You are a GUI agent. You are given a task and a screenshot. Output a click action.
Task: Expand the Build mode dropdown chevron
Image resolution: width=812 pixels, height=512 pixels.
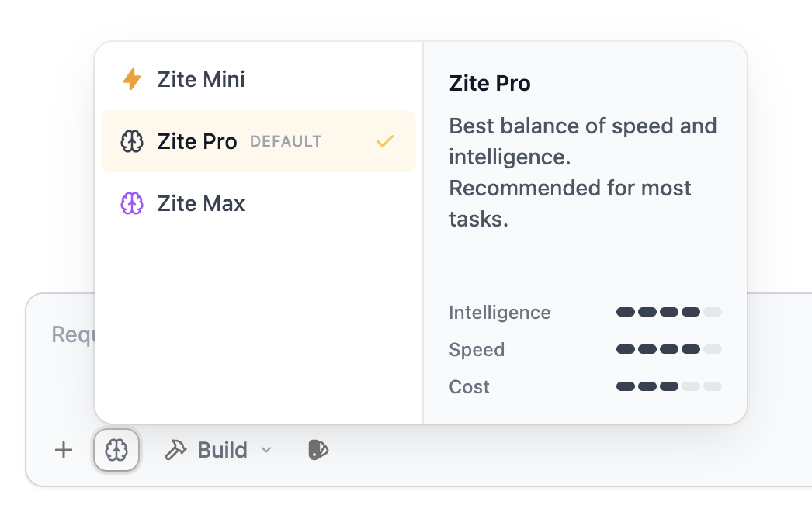(267, 450)
